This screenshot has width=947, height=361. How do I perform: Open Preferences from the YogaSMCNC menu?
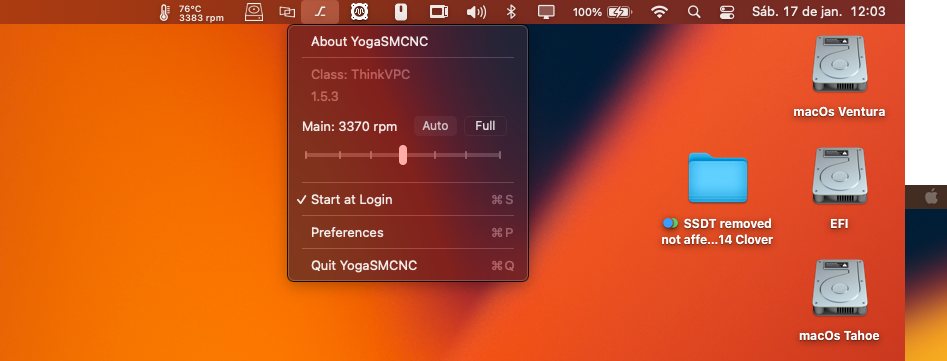[x=408, y=233]
